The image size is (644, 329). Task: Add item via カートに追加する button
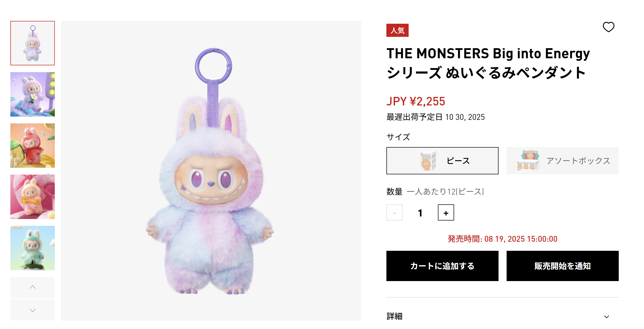coord(442,266)
